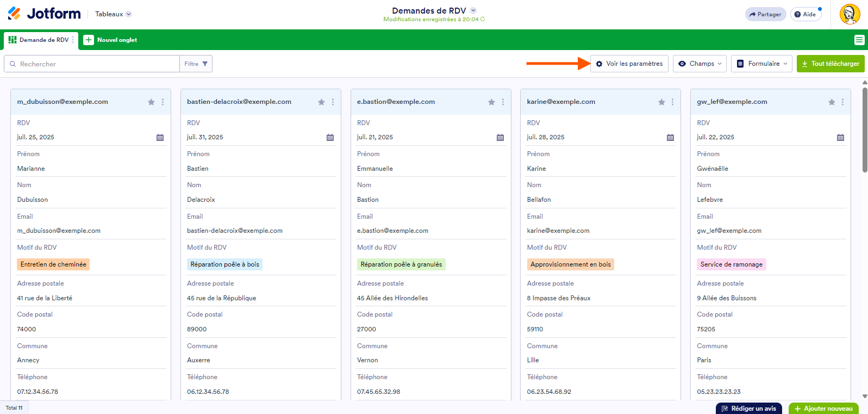
Task: Open Demande de RDV tab options dots
Action: pos(73,40)
